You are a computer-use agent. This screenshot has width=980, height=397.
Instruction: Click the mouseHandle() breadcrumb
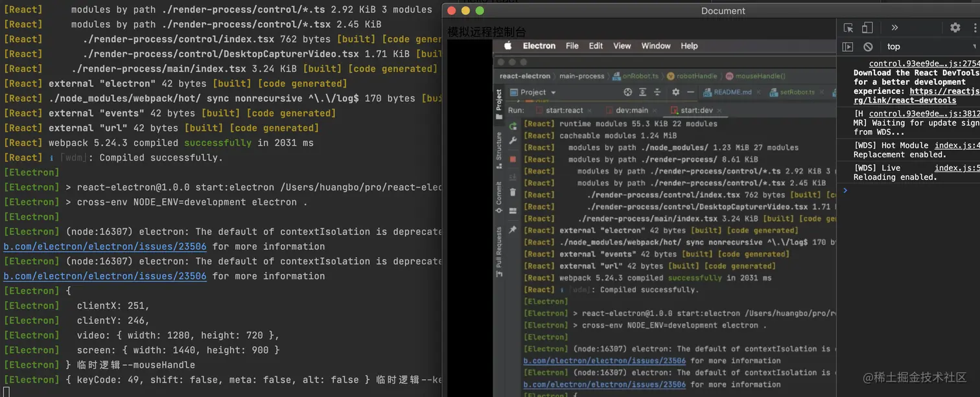pyautogui.click(x=756, y=76)
